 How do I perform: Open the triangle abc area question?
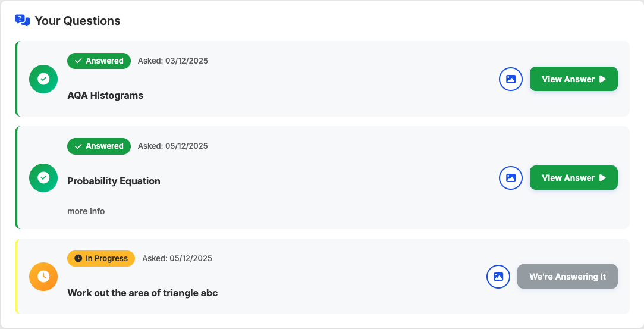click(142, 293)
